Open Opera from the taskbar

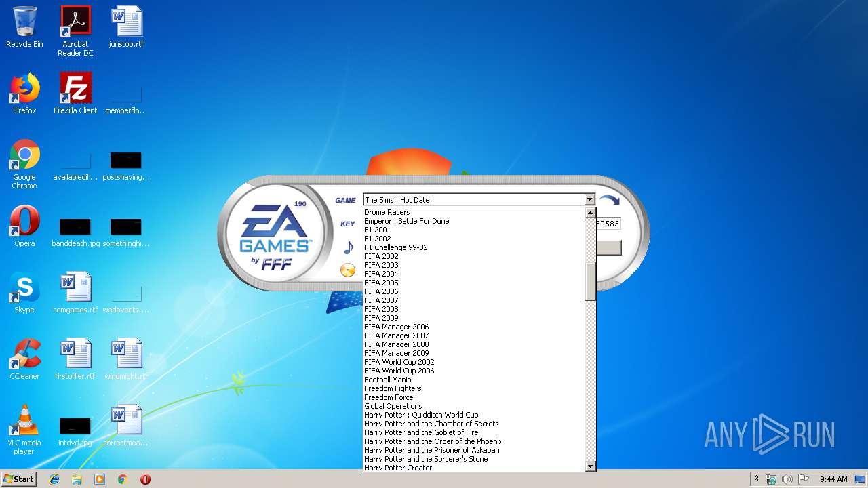[145, 479]
